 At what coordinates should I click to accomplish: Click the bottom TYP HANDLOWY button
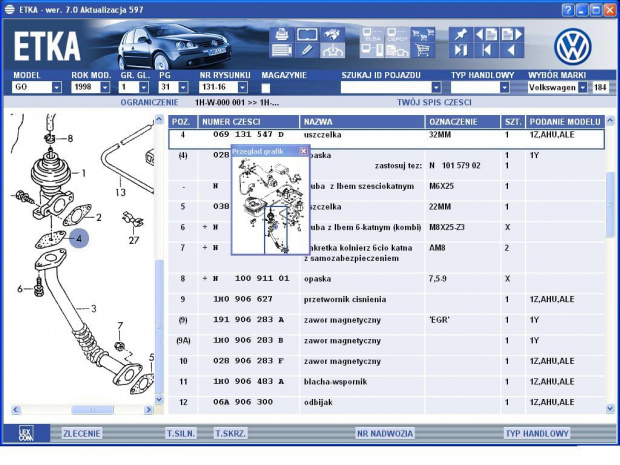tap(537, 433)
